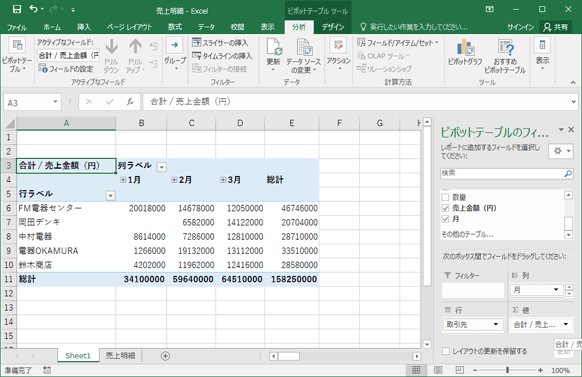
Task: Switch to page layout view icon
Action: [438, 370]
